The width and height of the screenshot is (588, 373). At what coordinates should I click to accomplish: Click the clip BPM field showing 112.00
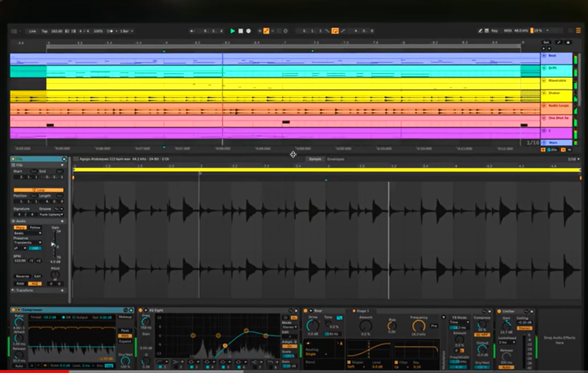(21, 260)
